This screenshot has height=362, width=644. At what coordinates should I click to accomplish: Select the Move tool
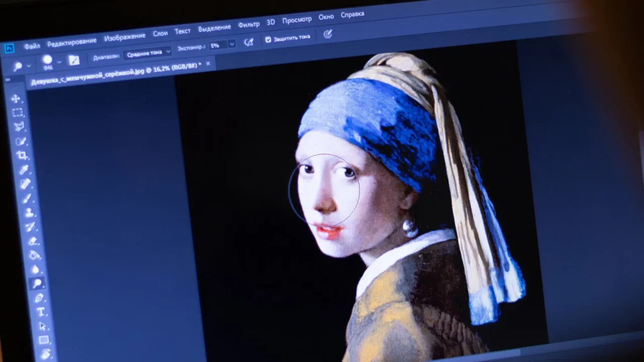[16, 99]
